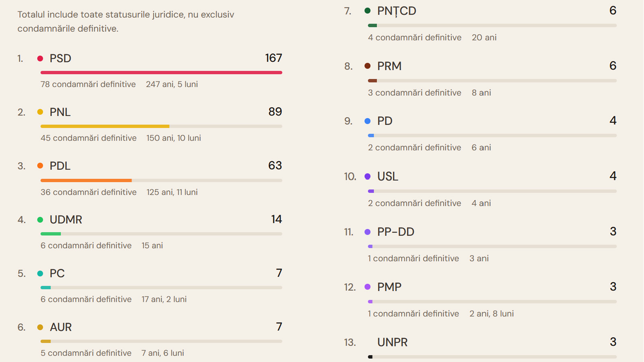Click the orange dot beside PDL
This screenshot has height=362, width=644.
(x=40, y=166)
